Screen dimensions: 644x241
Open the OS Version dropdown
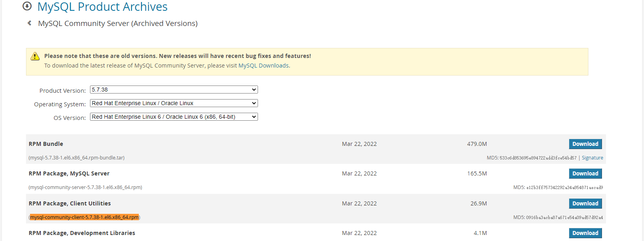coord(174,117)
